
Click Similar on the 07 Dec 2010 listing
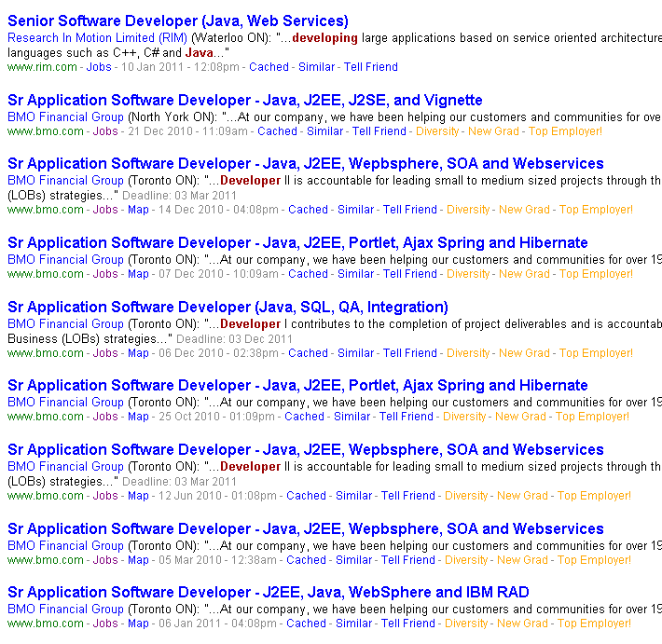pyautogui.click(x=355, y=274)
